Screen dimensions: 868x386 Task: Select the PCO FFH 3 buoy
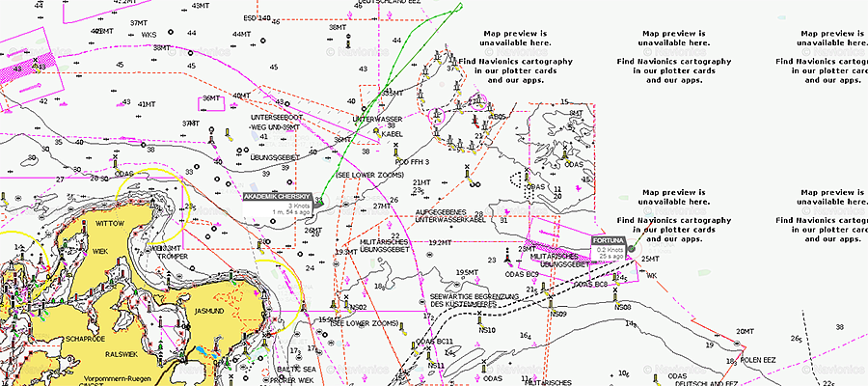coord(396,152)
